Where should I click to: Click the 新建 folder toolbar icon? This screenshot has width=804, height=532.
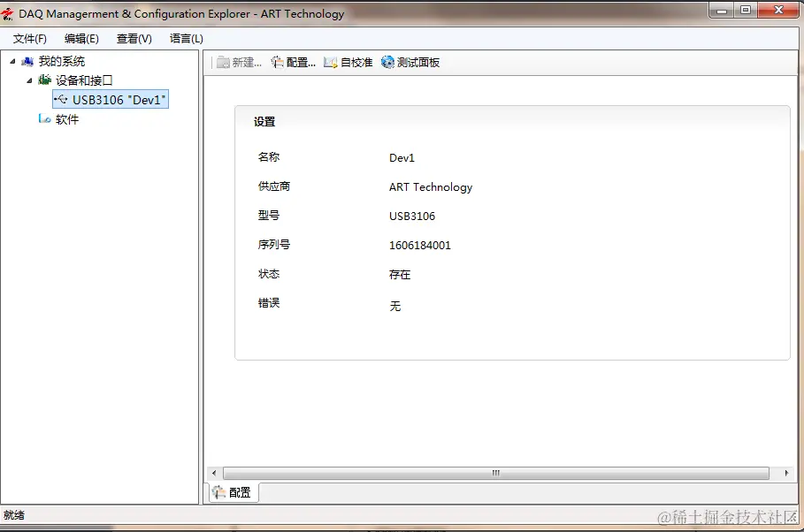pyautogui.click(x=223, y=63)
